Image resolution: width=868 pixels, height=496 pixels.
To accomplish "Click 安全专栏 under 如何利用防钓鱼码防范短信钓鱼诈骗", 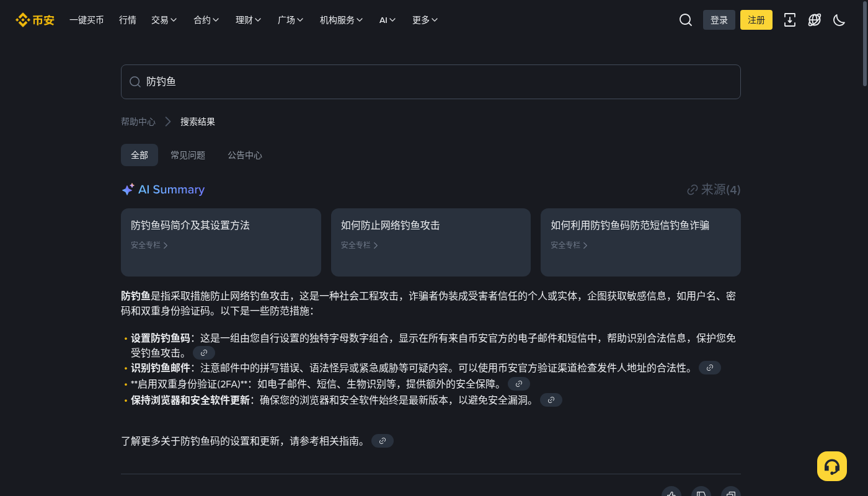I will pos(569,245).
